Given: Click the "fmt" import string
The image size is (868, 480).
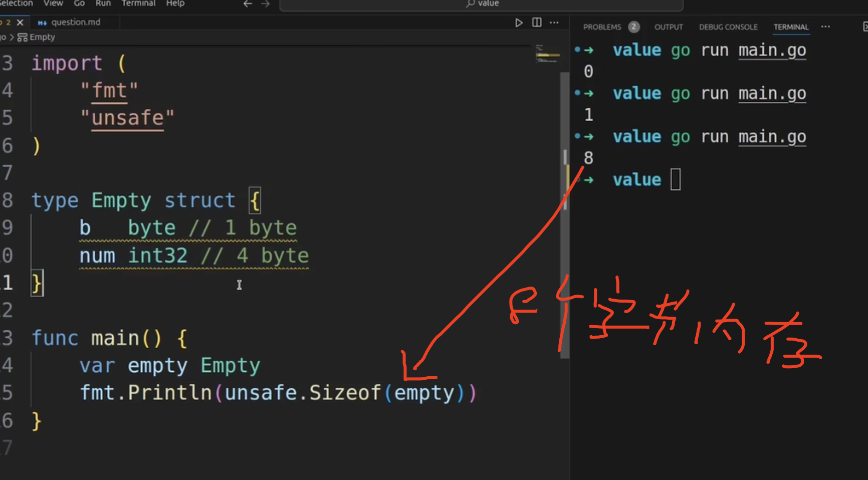Looking at the screenshot, I should pyautogui.click(x=109, y=91).
